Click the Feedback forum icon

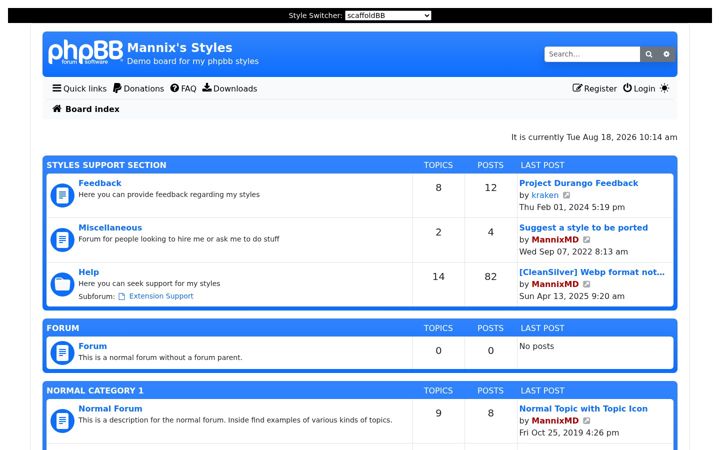62,196
